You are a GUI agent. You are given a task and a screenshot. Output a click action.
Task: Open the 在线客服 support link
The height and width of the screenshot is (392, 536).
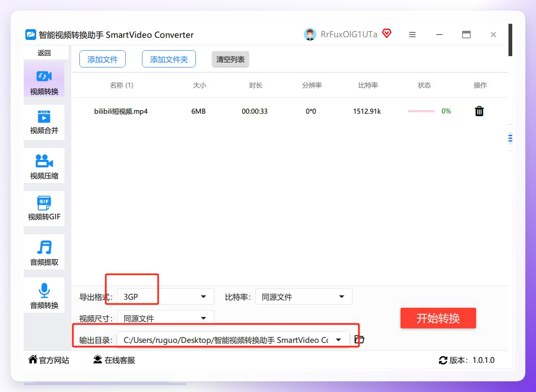pos(114,360)
